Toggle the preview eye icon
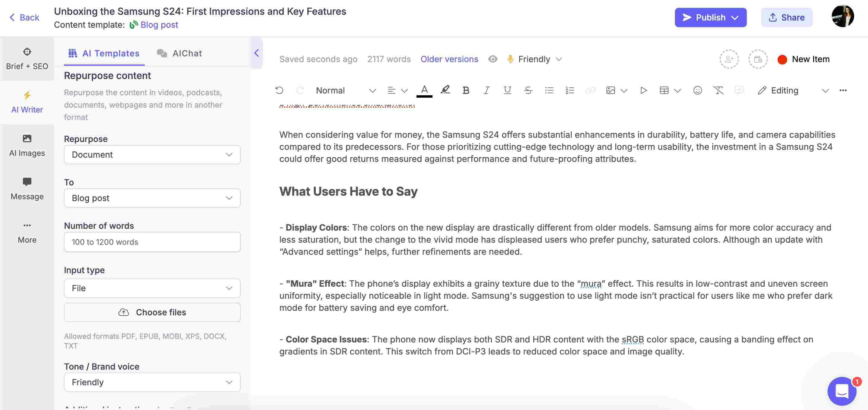This screenshot has width=868, height=410. tap(493, 59)
